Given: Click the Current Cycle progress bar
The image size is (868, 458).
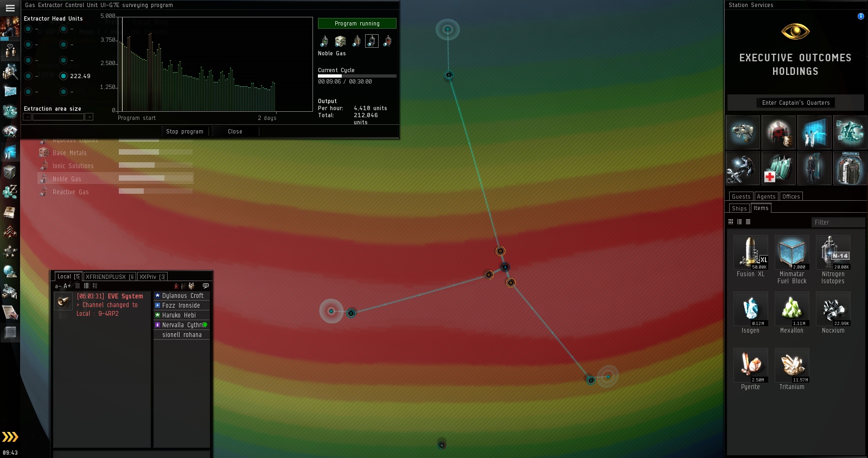Looking at the screenshot, I should point(357,76).
